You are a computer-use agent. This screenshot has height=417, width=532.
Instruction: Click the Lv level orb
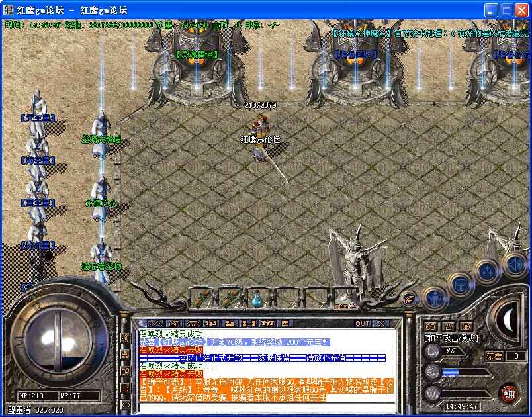point(433,351)
